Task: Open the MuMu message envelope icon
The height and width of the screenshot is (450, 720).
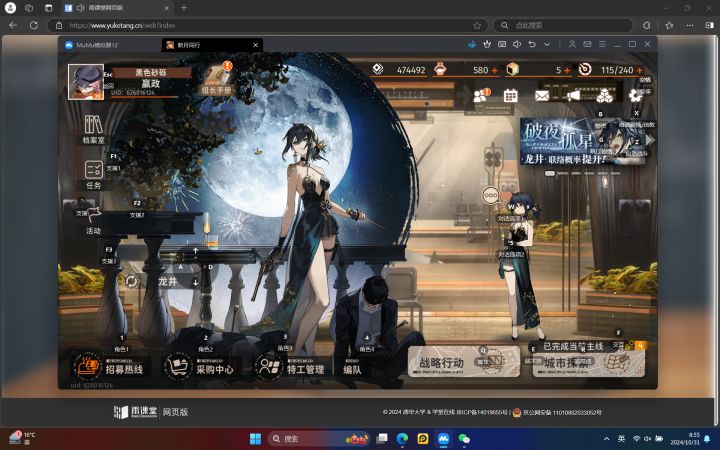Action: click(587, 44)
